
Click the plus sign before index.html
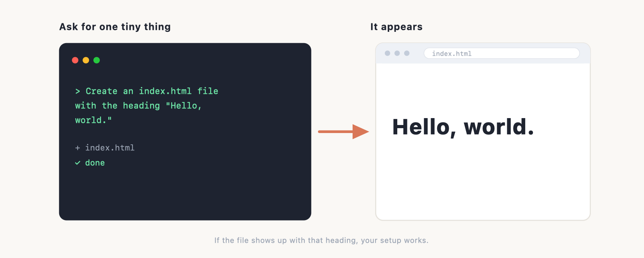[x=78, y=148]
